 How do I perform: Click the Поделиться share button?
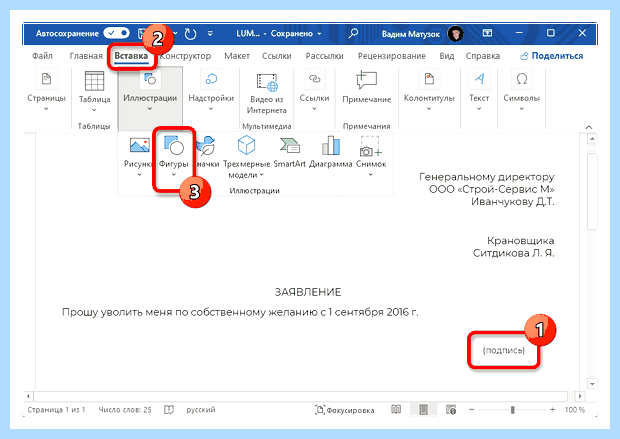pyautogui.click(x=552, y=56)
